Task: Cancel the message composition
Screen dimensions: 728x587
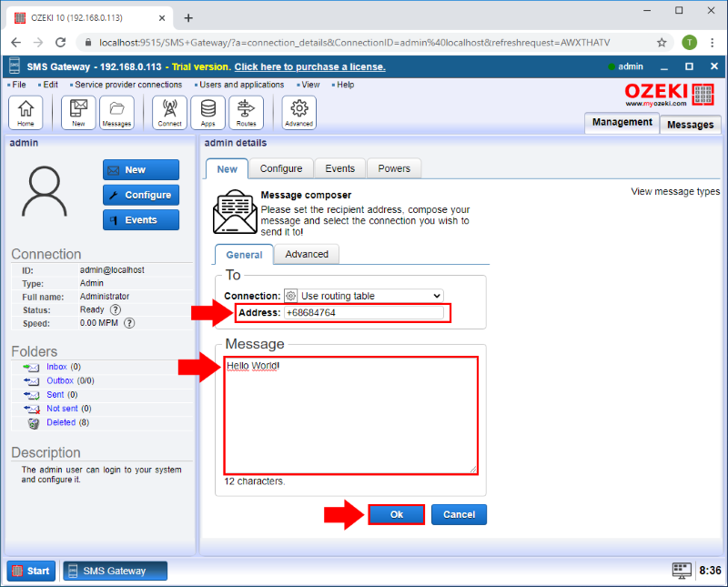Action: (x=459, y=514)
